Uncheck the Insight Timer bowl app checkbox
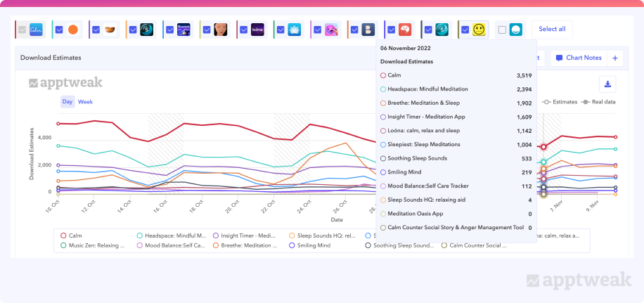The width and height of the screenshot is (644, 303). point(96,30)
